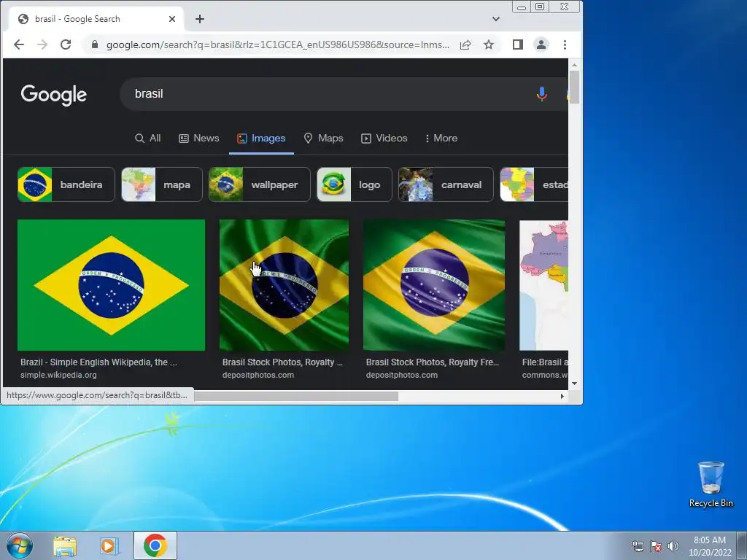Click the address bar URL text
Image resolution: width=747 pixels, height=560 pixels.
278,44
